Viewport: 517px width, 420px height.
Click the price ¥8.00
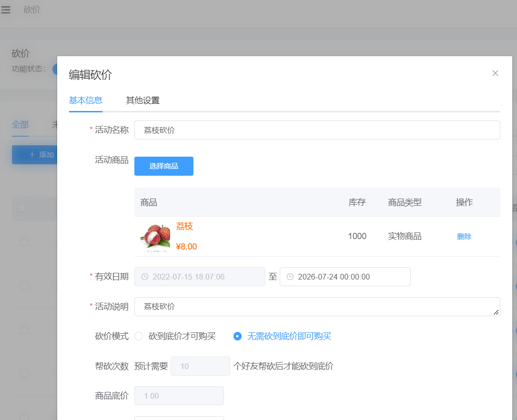pos(186,247)
